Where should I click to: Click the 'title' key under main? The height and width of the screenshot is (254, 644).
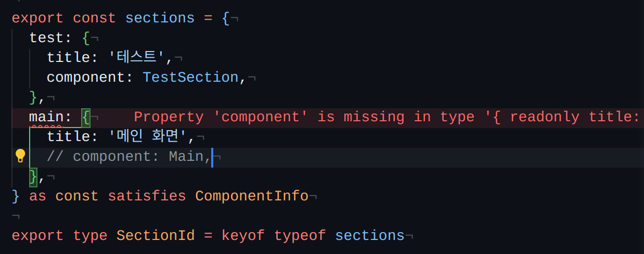(68, 137)
